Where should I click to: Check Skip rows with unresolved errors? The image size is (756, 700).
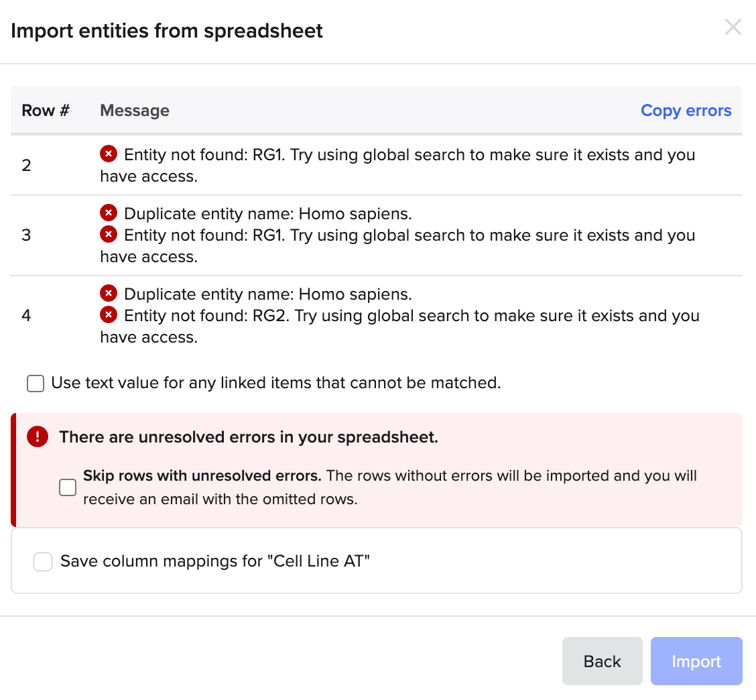coord(68,487)
